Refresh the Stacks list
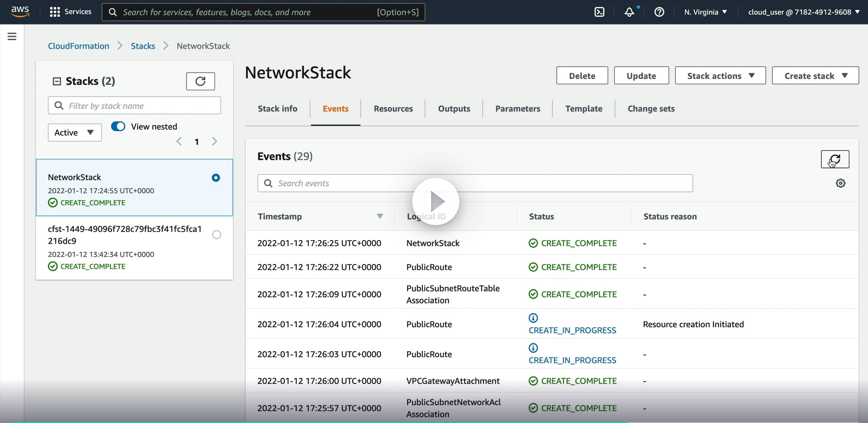Screen dimensions: 868x423 [x=200, y=81]
